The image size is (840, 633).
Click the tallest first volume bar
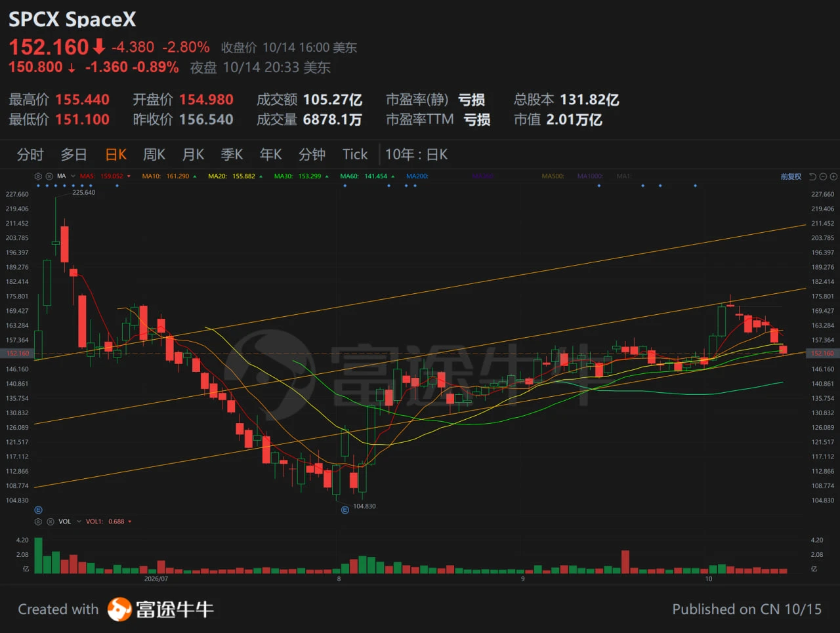[x=38, y=556]
